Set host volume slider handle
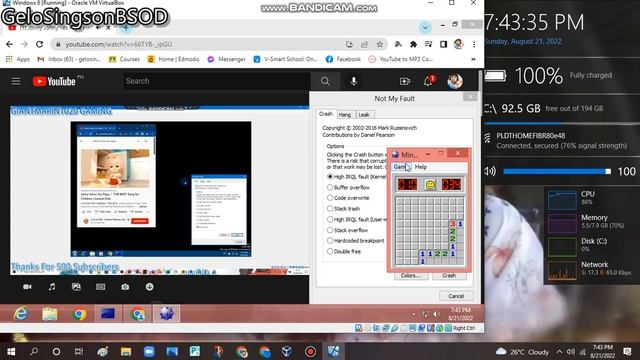 pyautogui.click(x=608, y=171)
